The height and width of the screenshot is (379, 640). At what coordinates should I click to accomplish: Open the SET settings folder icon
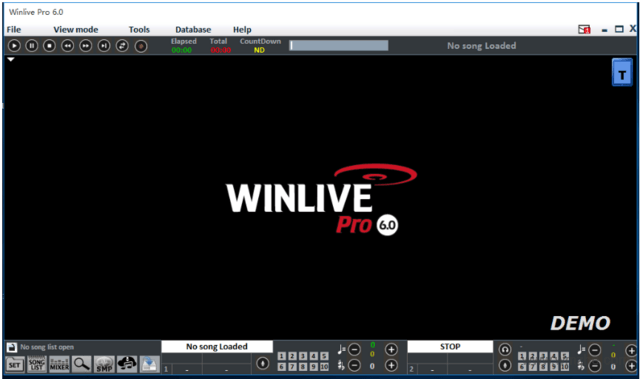tap(15, 364)
